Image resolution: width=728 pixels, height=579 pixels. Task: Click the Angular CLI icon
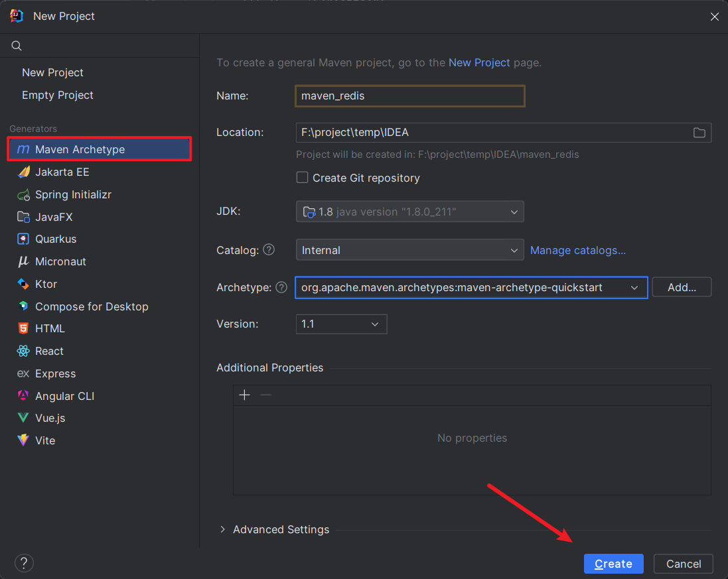pos(23,395)
